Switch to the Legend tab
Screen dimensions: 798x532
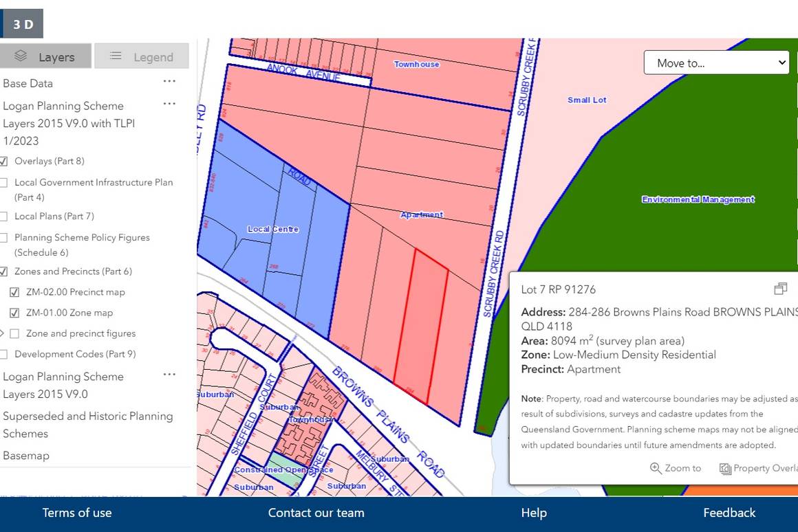coord(142,56)
